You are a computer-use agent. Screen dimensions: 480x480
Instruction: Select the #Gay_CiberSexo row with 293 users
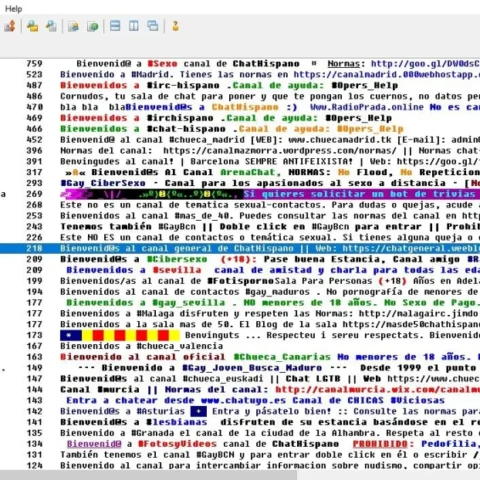point(240,183)
